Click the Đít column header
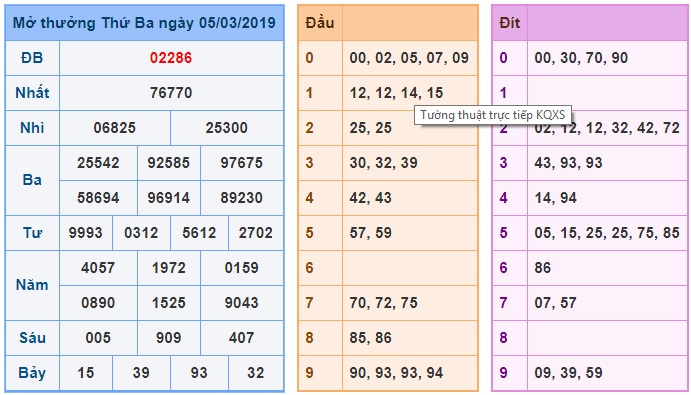691x395 pixels. [x=509, y=23]
